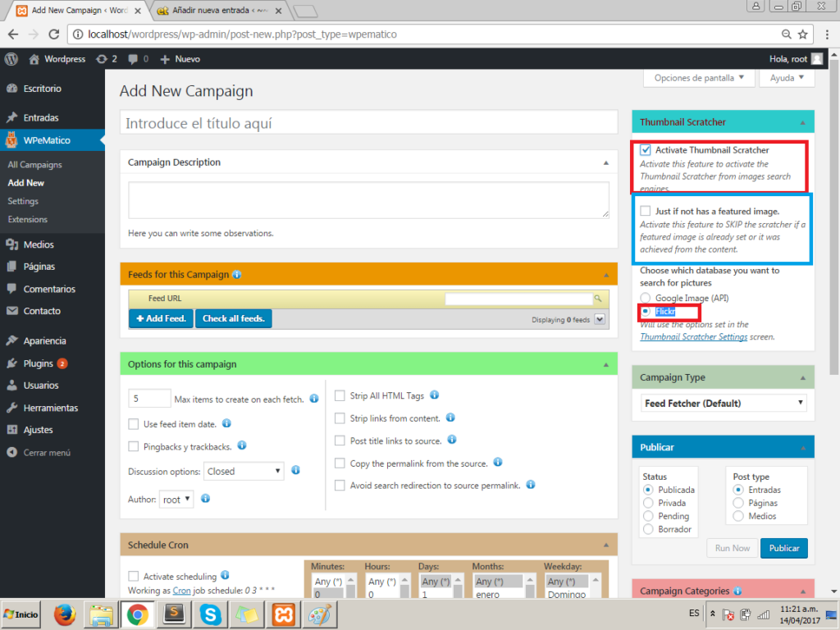Open All Campaigns submenu
The height and width of the screenshot is (630, 840).
point(34,164)
